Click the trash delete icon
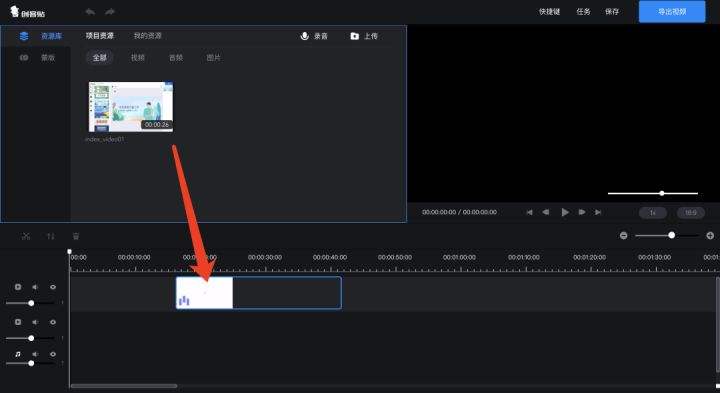The image size is (720, 393). [76, 236]
